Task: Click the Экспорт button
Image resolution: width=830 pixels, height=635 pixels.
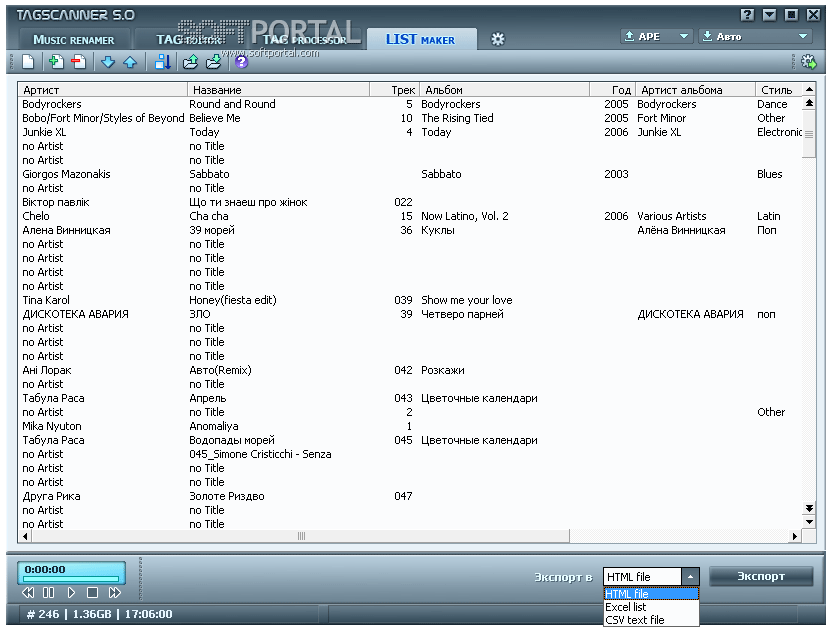Action: click(761, 576)
